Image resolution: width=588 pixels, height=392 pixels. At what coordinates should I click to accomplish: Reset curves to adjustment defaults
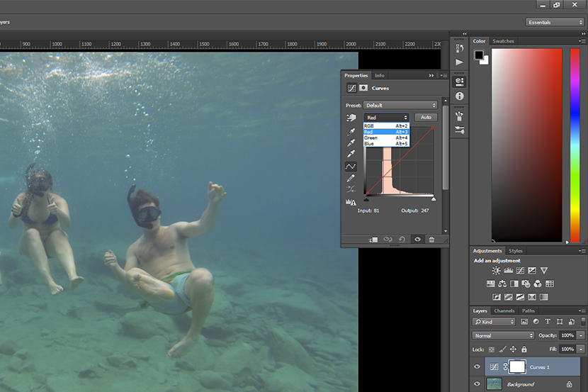point(402,240)
